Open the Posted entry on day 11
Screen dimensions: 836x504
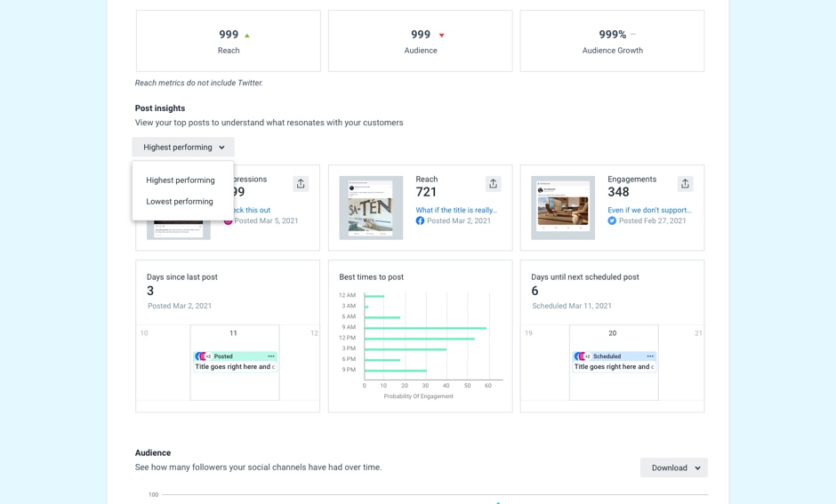235,362
